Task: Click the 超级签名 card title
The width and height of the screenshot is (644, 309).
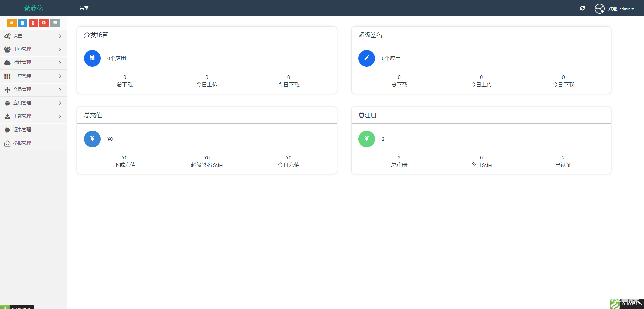Action: tap(370, 35)
